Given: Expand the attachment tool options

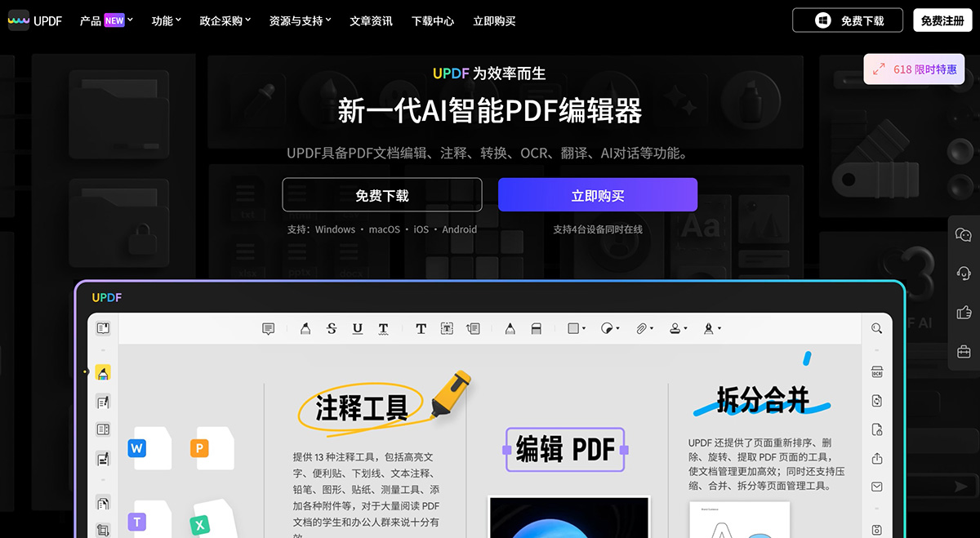Looking at the screenshot, I should click(651, 328).
